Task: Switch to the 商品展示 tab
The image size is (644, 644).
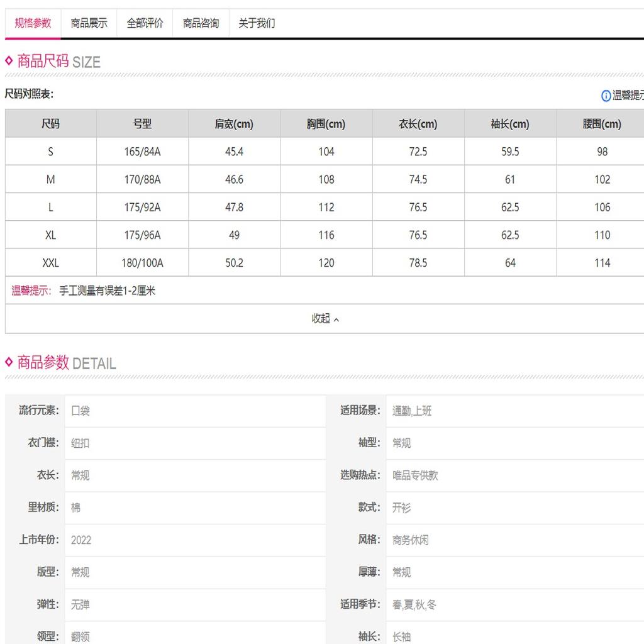Action: click(x=89, y=23)
